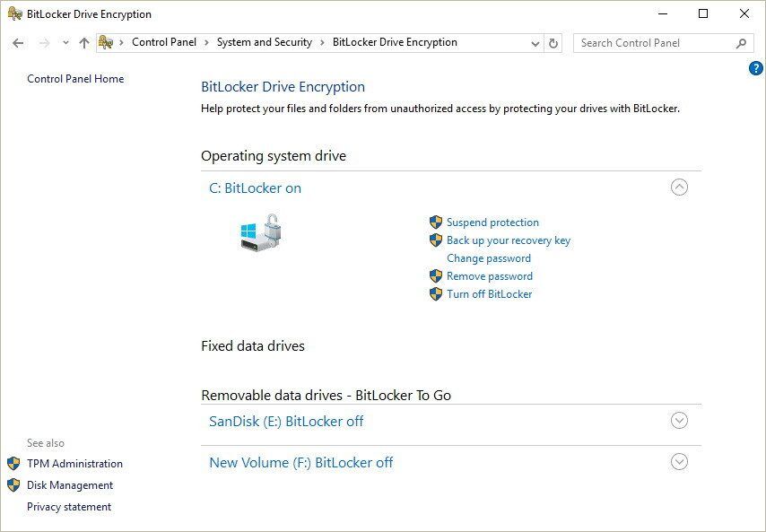The width and height of the screenshot is (766, 532).
Task: Click the Fixed data drives heading
Action: [253, 346]
